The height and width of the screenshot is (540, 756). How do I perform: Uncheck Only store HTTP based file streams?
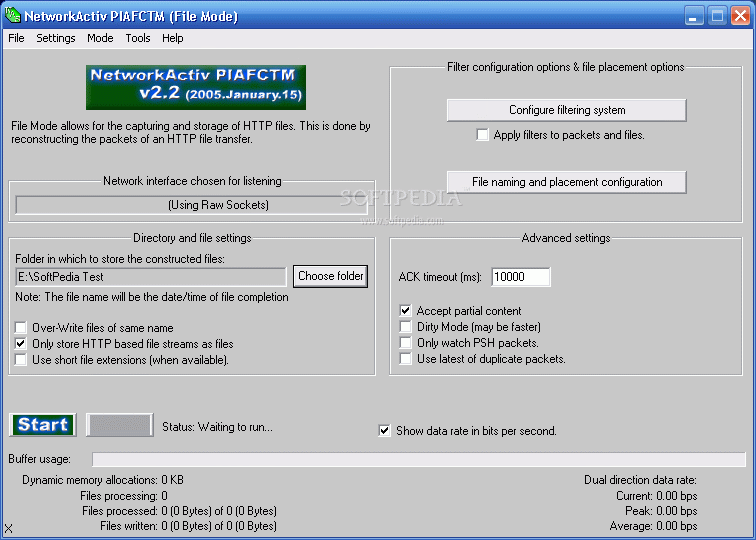click(x=21, y=344)
